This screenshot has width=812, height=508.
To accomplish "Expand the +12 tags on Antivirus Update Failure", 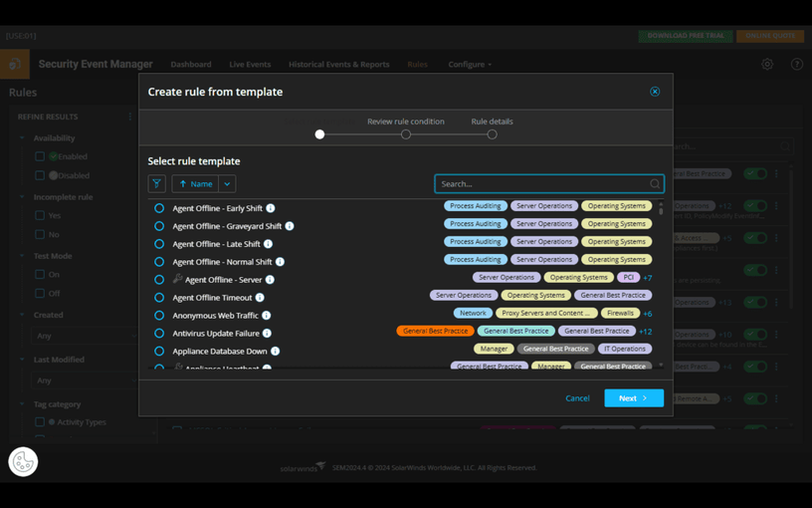I will click(x=645, y=332).
